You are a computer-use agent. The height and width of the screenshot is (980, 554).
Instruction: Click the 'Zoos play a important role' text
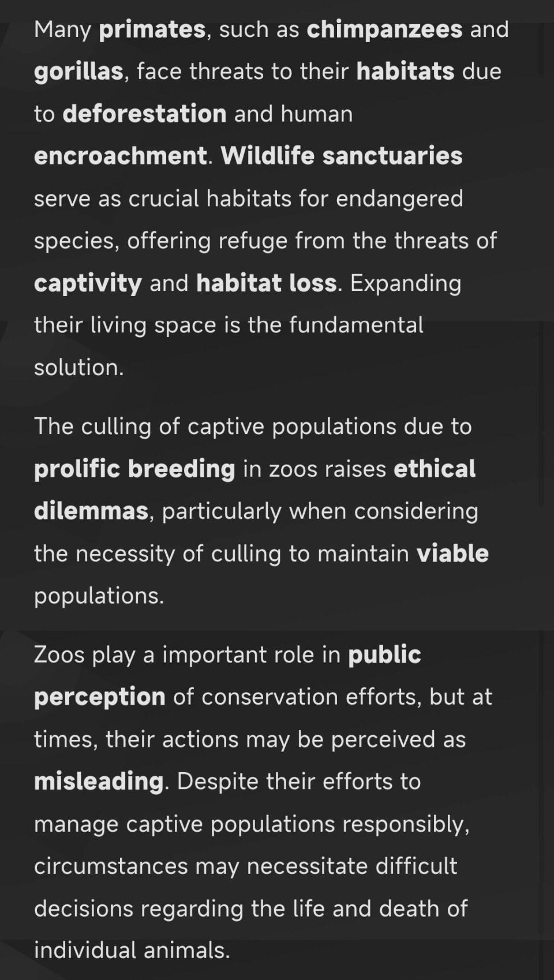pos(187,655)
